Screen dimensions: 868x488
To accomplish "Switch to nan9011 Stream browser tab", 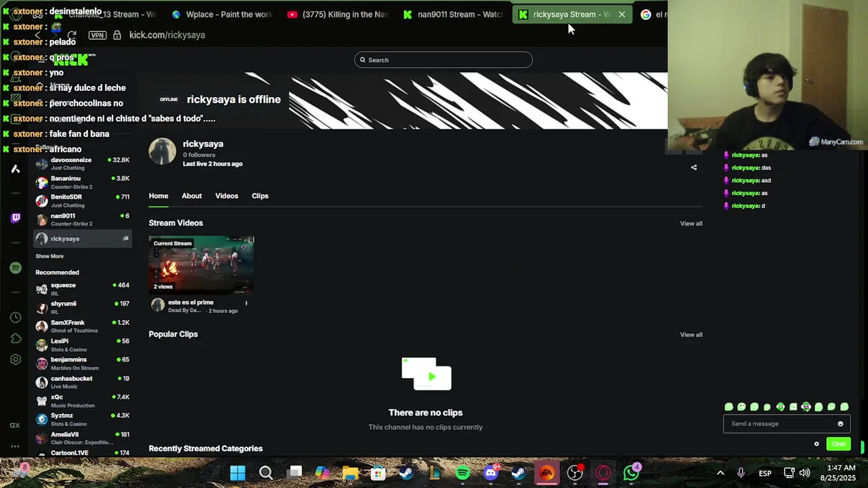I will [x=453, y=14].
